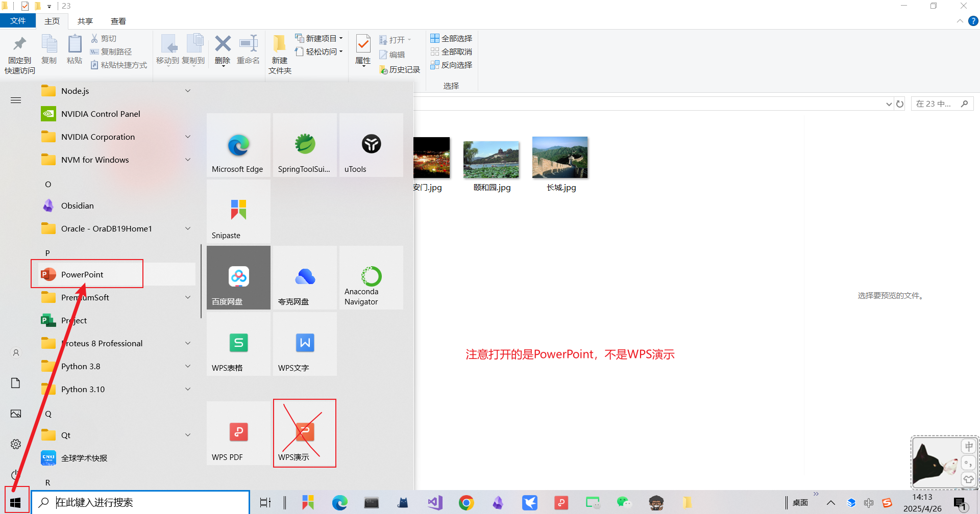Expand NVIDIA Corporation folder
This screenshot has height=514, width=980.
(187, 137)
